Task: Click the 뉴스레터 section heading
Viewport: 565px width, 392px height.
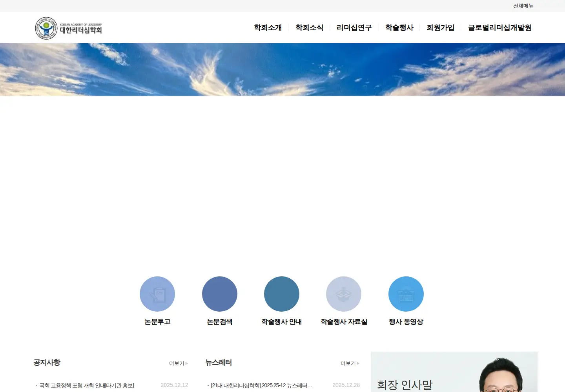Action: (x=219, y=363)
